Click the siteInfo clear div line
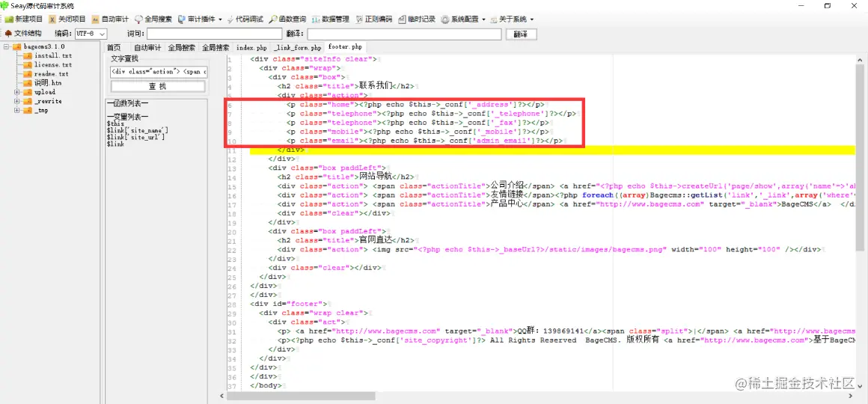Viewport: 868px width, 404px height. pyautogui.click(x=314, y=58)
